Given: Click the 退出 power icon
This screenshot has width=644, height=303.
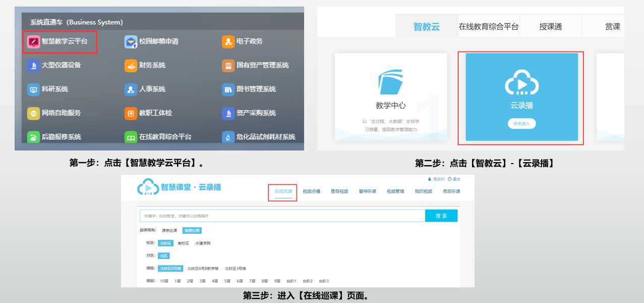Looking at the screenshot, I should (449, 179).
